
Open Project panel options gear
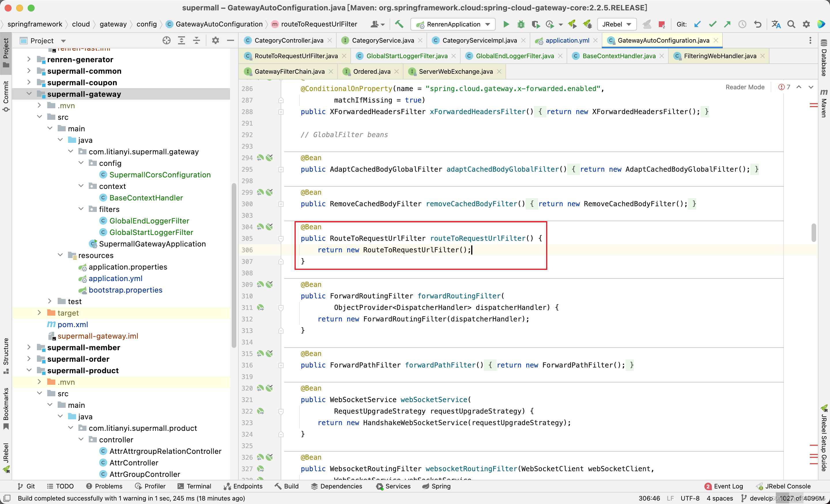click(216, 41)
